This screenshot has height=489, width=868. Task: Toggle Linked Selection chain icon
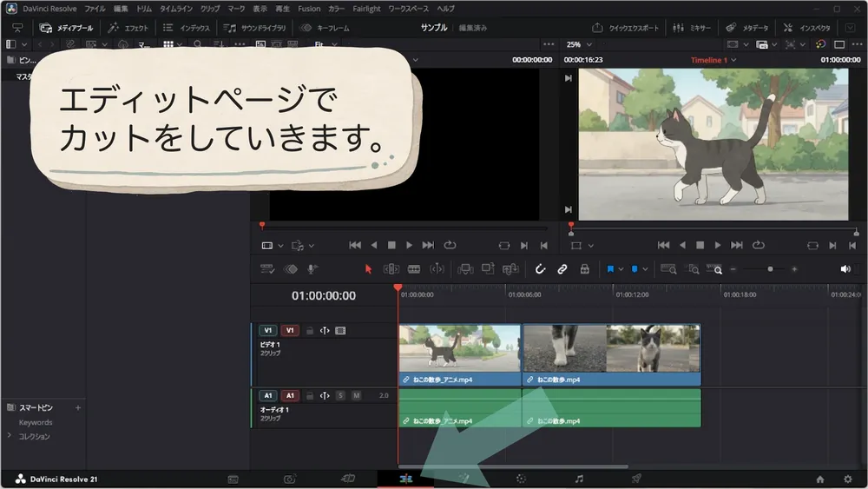pos(562,269)
